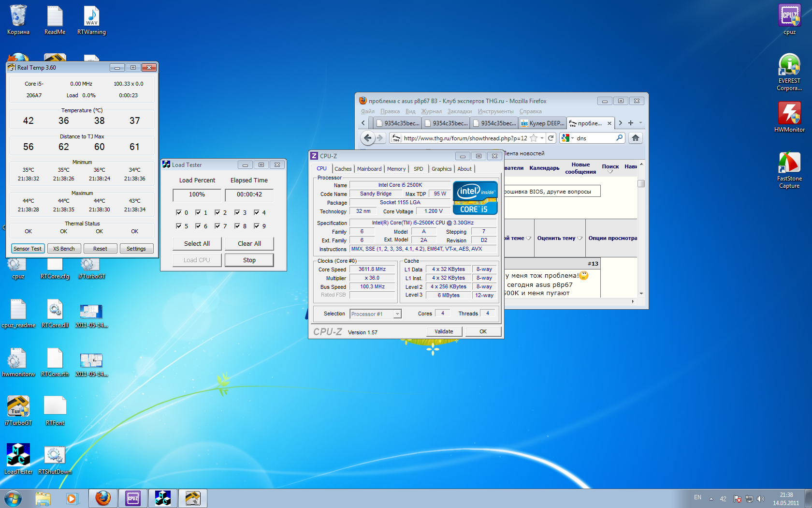Click the Firefox URL address field

tap(464, 138)
